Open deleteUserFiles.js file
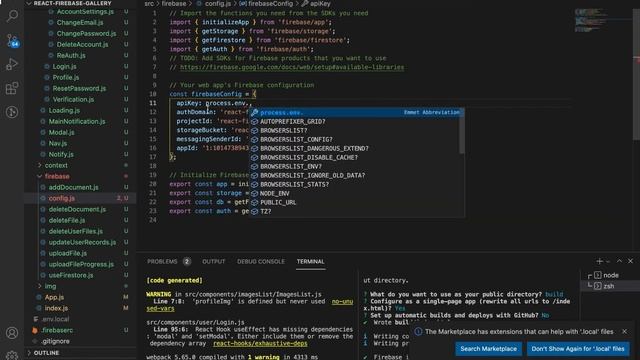 (x=76, y=231)
